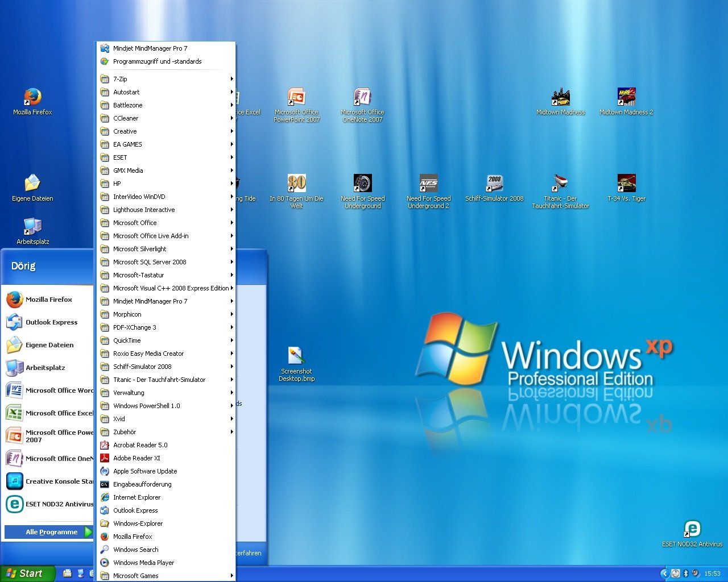Expand the Verwaltung submenu
728x582 pixels.
pos(167,393)
